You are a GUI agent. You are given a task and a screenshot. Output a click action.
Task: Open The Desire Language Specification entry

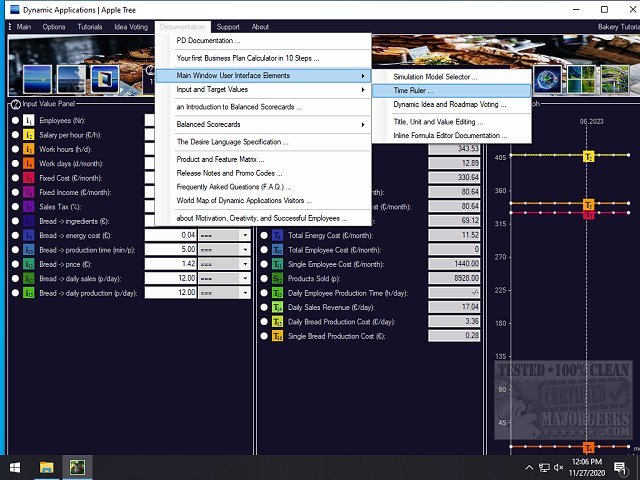tap(264, 142)
